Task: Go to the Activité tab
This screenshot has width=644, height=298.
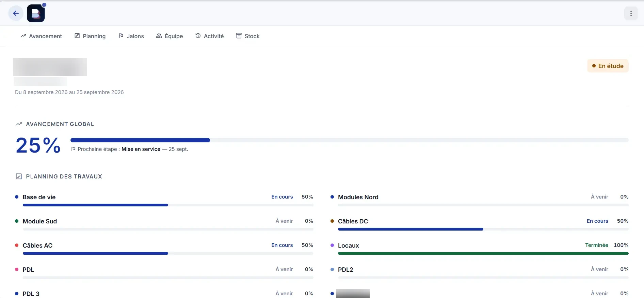Action: pos(210,36)
